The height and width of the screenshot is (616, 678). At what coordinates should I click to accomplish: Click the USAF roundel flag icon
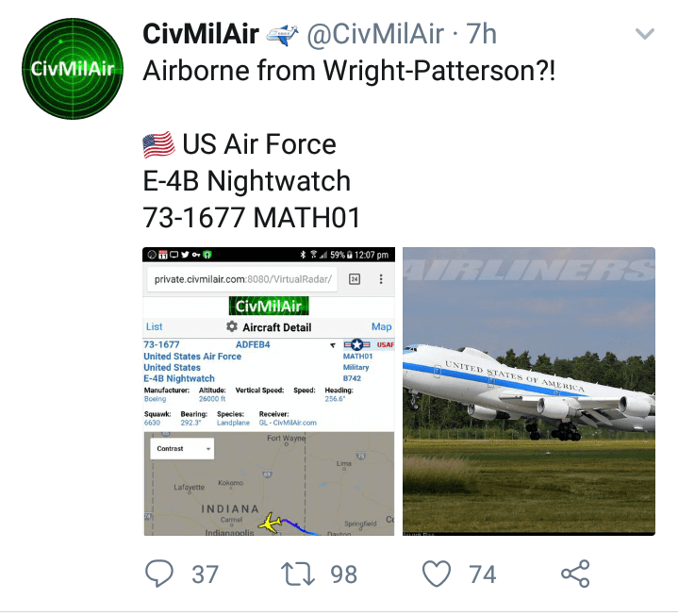[356, 344]
